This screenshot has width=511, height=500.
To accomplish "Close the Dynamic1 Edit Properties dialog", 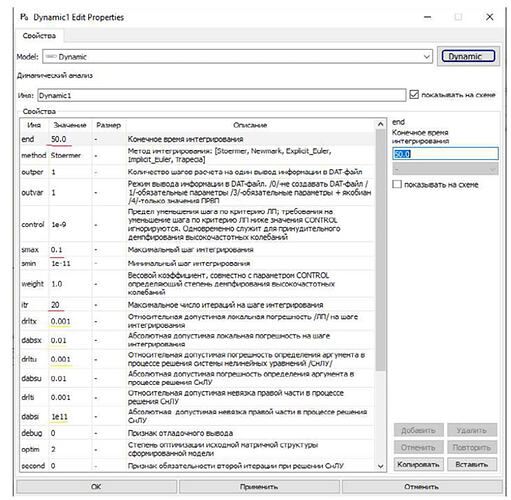I will click(x=489, y=17).
